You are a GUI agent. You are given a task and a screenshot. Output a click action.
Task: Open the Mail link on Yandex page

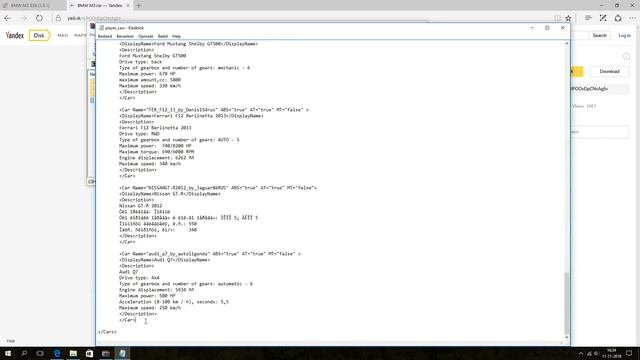click(63, 36)
